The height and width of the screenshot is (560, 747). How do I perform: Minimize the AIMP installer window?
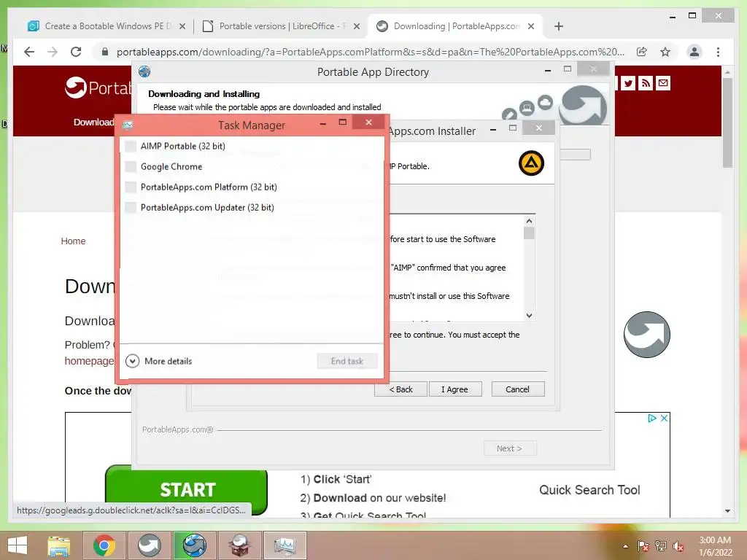[x=493, y=129]
